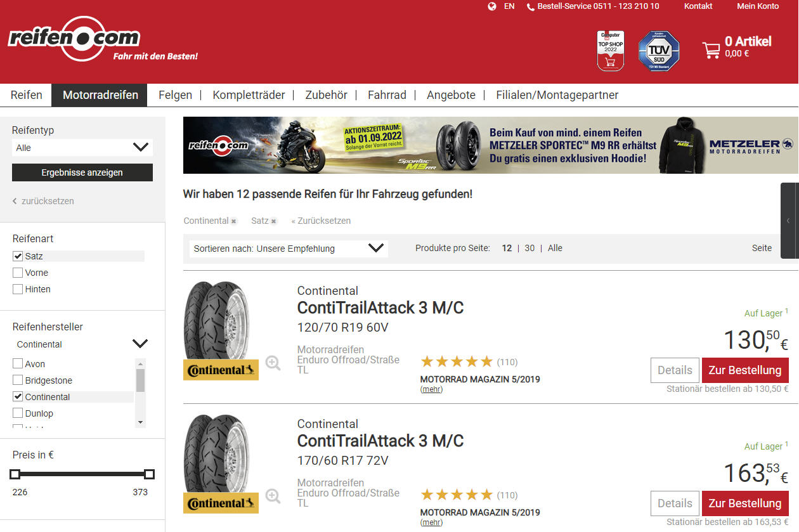Open the Zubehör menu

point(326,95)
